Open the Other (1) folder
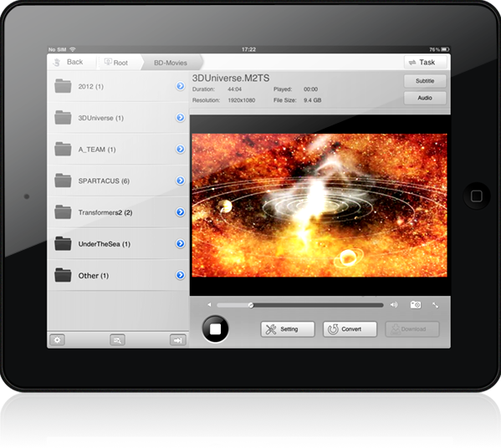 [x=118, y=275]
